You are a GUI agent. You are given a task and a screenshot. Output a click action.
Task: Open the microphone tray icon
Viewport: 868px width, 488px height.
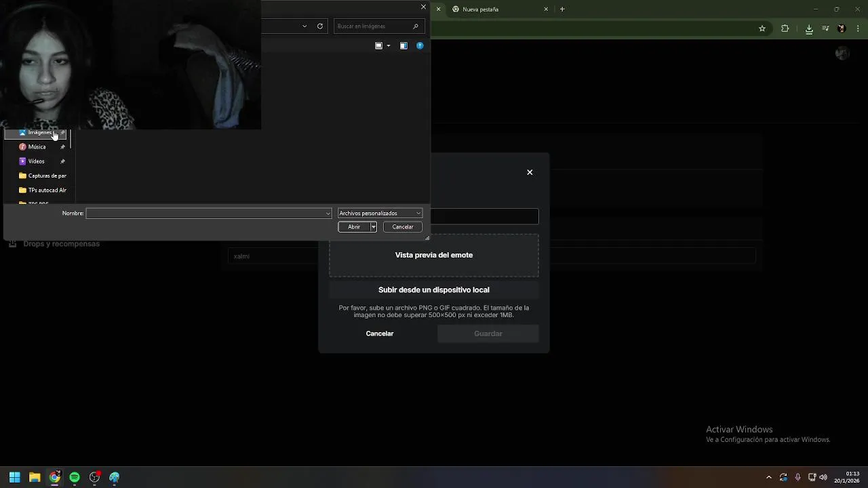[797, 477]
